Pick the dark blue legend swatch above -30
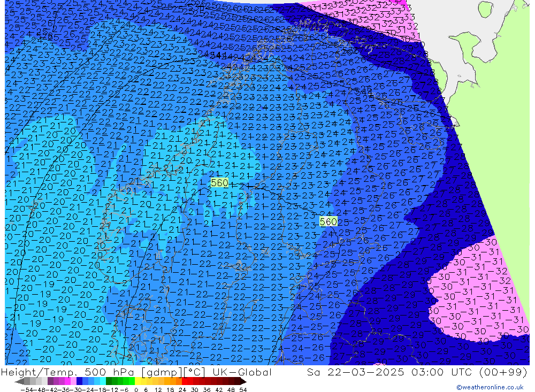This screenshot has height=392, width=535. [79, 381]
